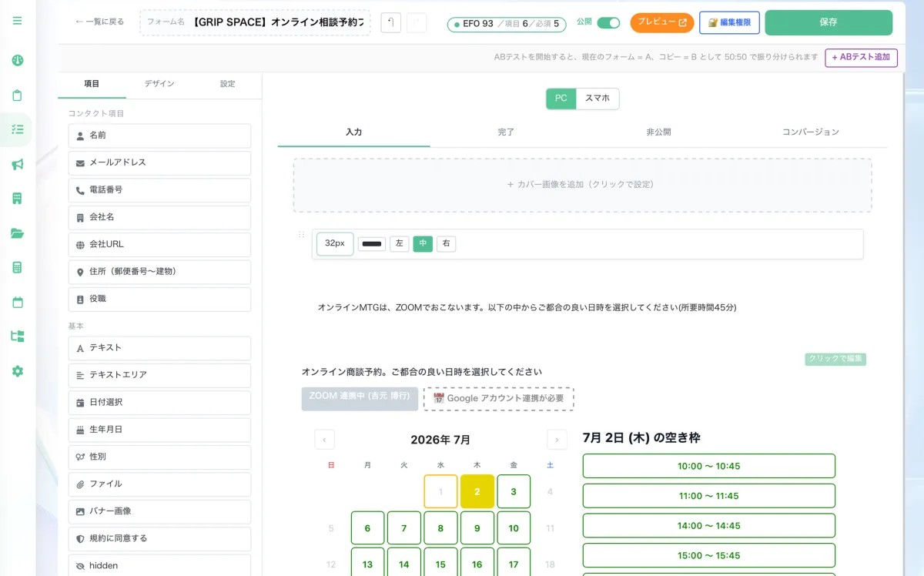
Task: Open the 非公開 tab
Action: pos(658,132)
